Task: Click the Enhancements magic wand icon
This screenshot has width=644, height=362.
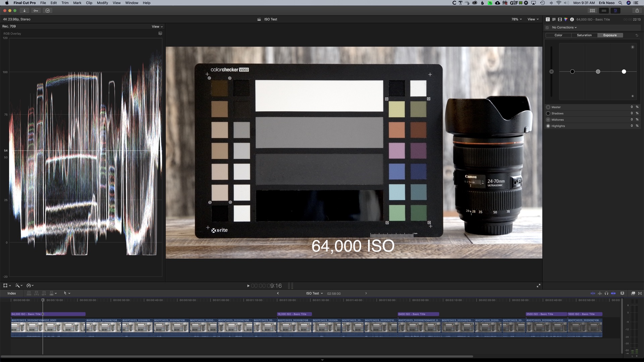Action: click(x=18, y=286)
